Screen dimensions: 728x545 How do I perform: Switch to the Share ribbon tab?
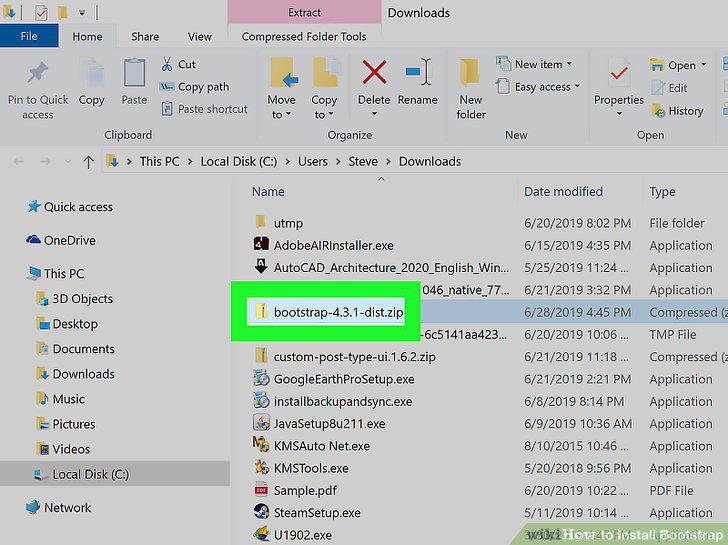pos(145,36)
